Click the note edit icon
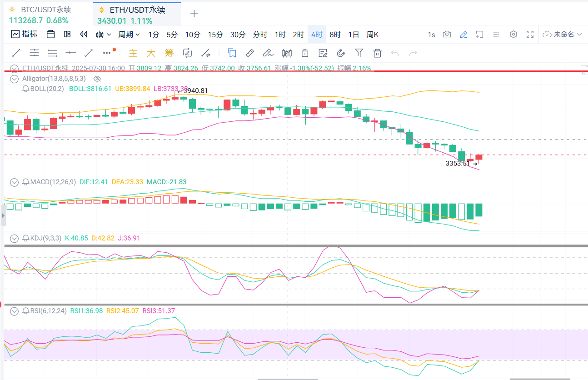 pos(323,53)
